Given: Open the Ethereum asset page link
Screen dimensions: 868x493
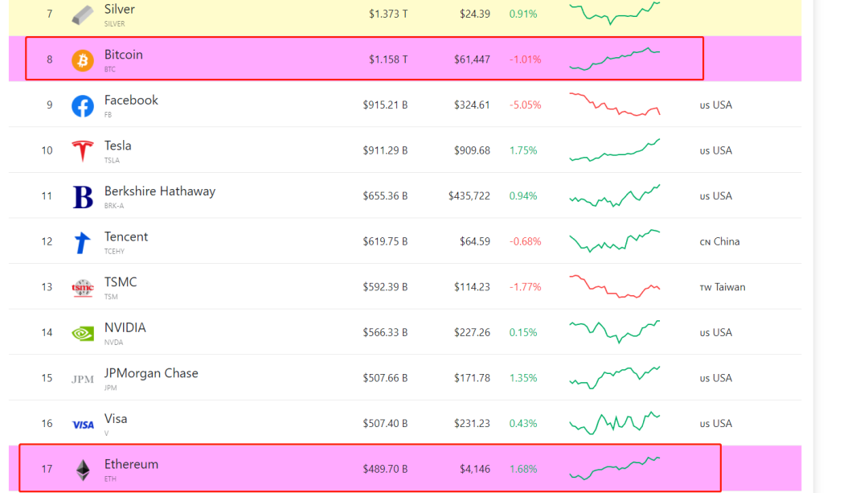Looking at the screenshot, I should [131, 464].
